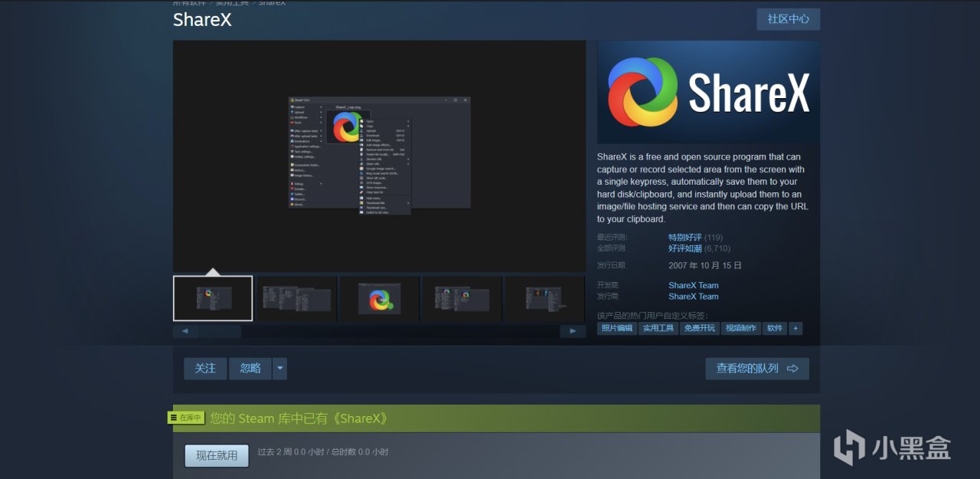Launch ShareX with the 现在就用 button

tap(217, 455)
